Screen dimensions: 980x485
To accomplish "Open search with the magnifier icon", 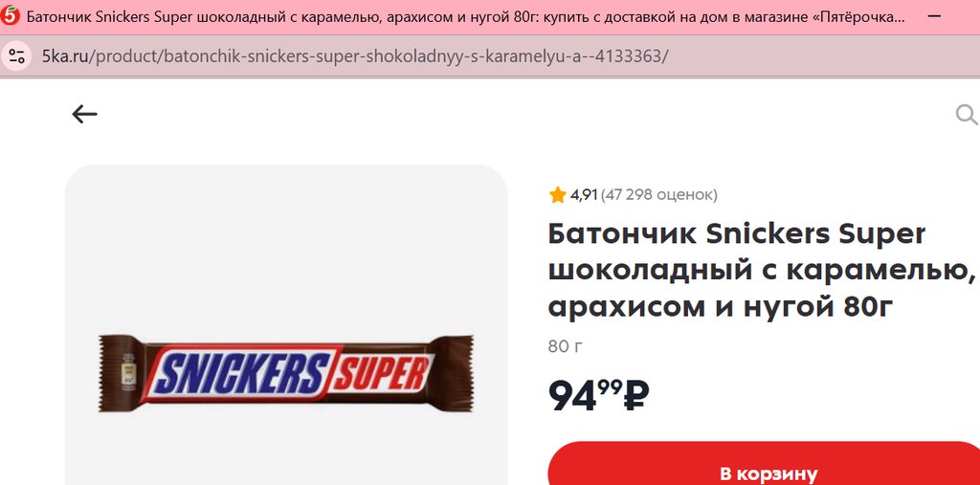I will (967, 115).
